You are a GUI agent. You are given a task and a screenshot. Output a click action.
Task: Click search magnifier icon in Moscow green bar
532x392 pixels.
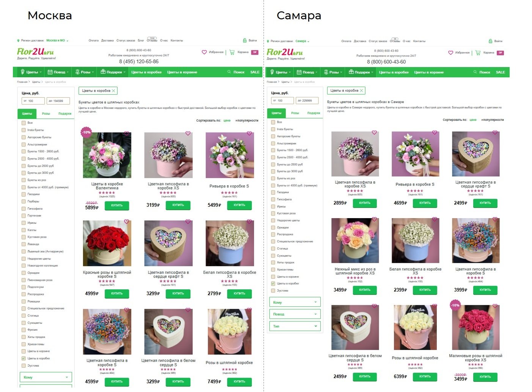(229, 72)
